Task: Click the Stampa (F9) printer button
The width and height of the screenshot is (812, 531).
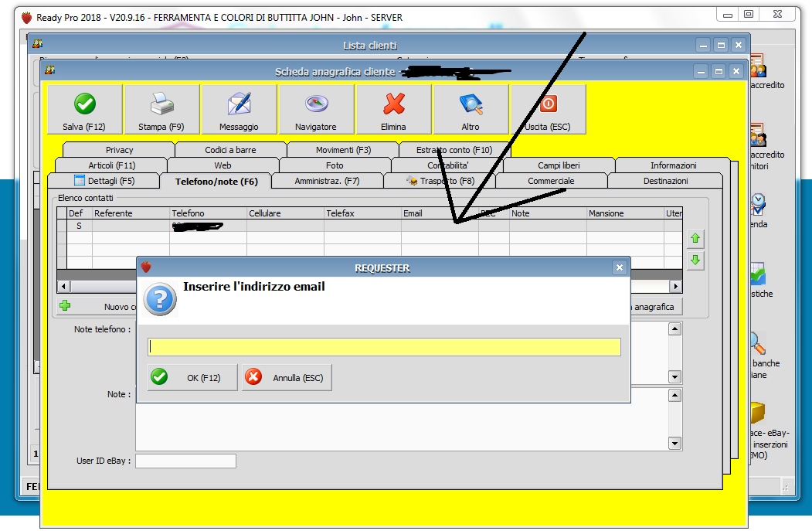Action: point(161,110)
